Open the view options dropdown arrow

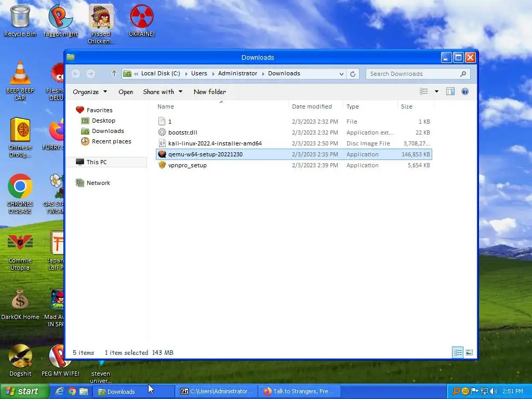point(436,91)
